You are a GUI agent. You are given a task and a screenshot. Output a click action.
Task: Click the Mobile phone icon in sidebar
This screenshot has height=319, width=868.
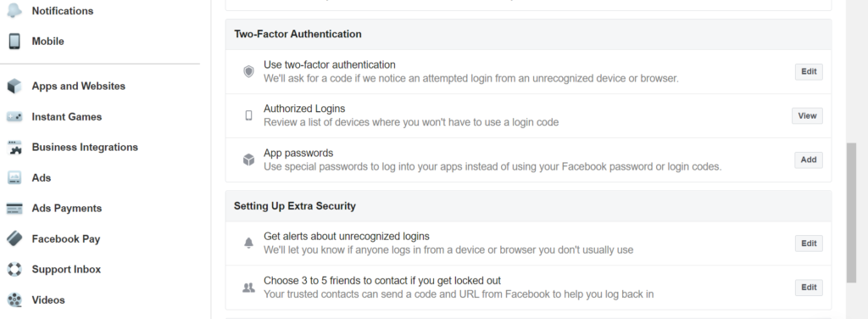tap(14, 41)
